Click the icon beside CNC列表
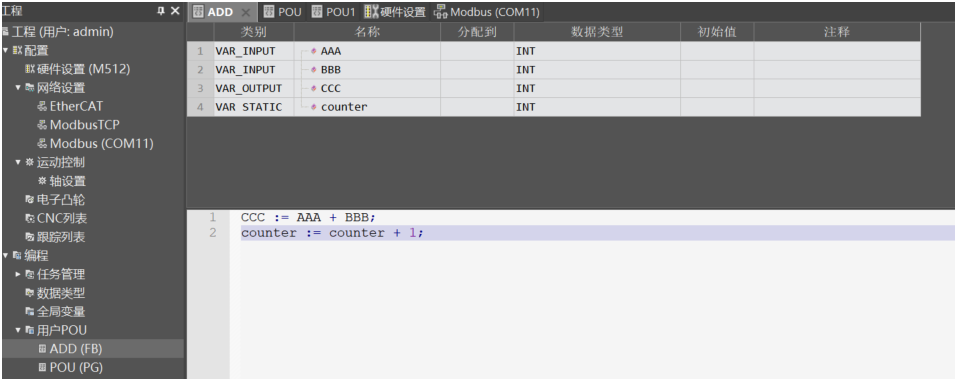 click(30, 218)
